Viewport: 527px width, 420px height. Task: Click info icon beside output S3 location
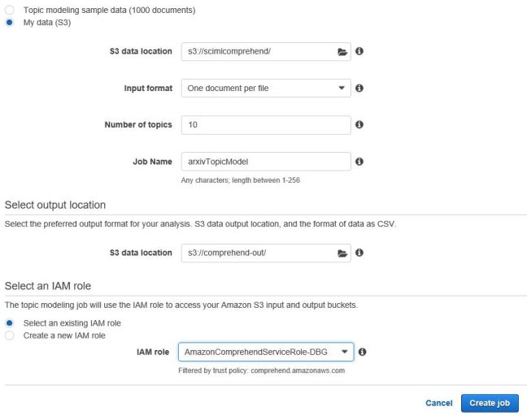359,253
